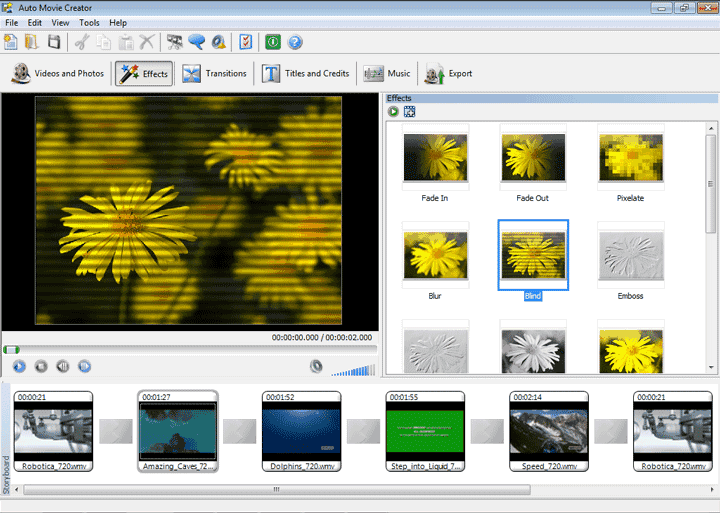The height and width of the screenshot is (513, 720).
Task: Switch to the Transitions tab
Action: click(x=215, y=73)
